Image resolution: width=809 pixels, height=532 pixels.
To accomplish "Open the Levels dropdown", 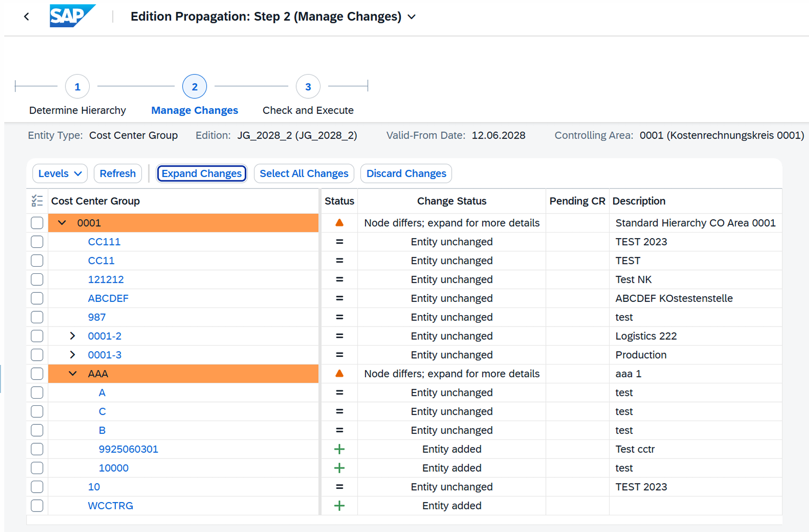I will 60,173.
